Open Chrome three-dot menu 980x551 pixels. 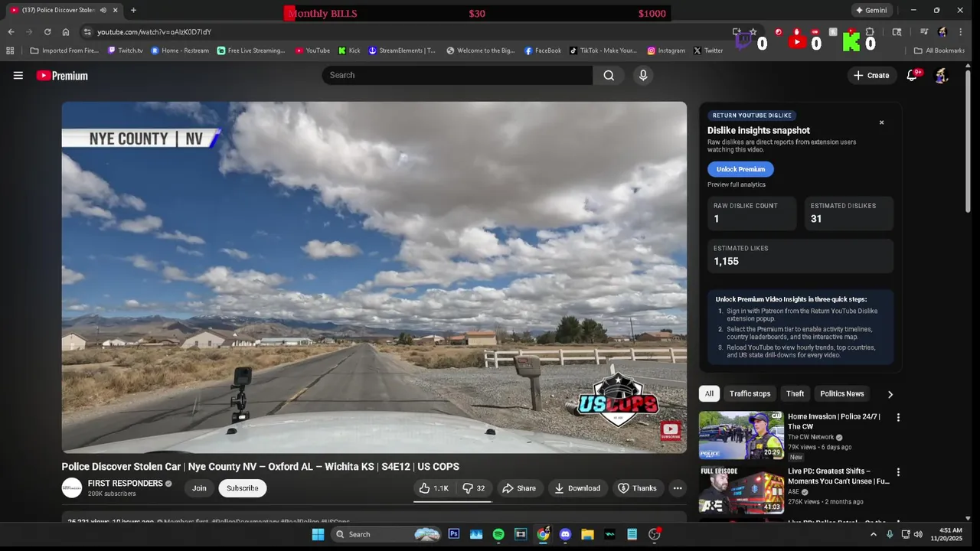pyautogui.click(x=960, y=32)
